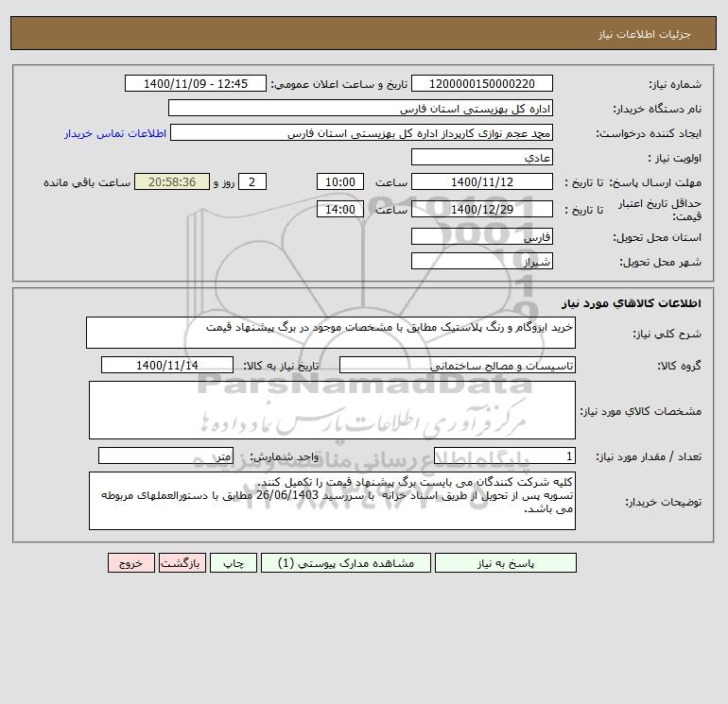The height and width of the screenshot is (704, 728).
Task: Click the remaining days field showing 2
Action: pos(252,182)
